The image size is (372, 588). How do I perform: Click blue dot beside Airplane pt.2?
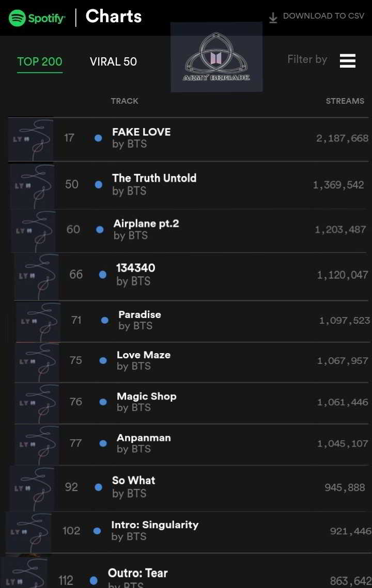click(100, 229)
